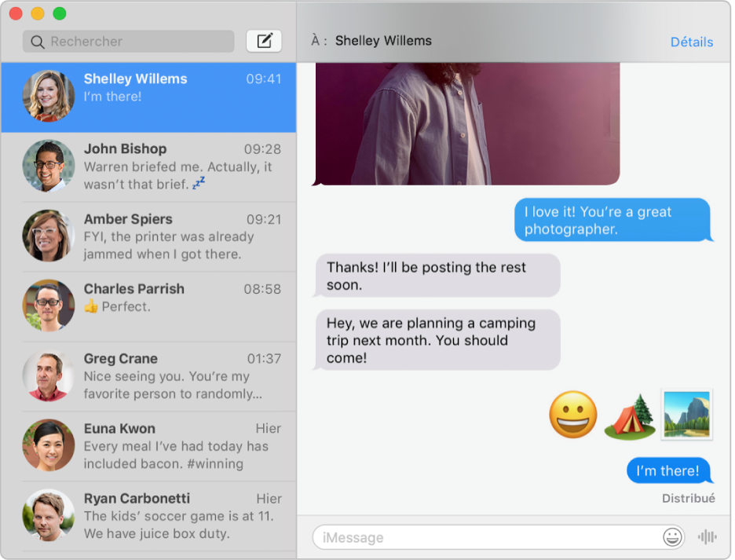Image resolution: width=735 pixels, height=560 pixels.
Task: Click the yellow minimize window button
Action: point(38,13)
